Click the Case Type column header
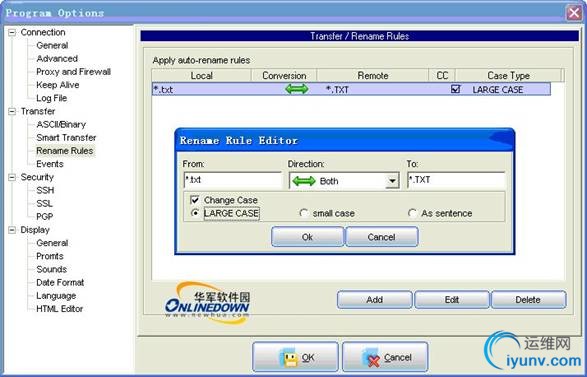The height and width of the screenshot is (377, 587). point(508,76)
